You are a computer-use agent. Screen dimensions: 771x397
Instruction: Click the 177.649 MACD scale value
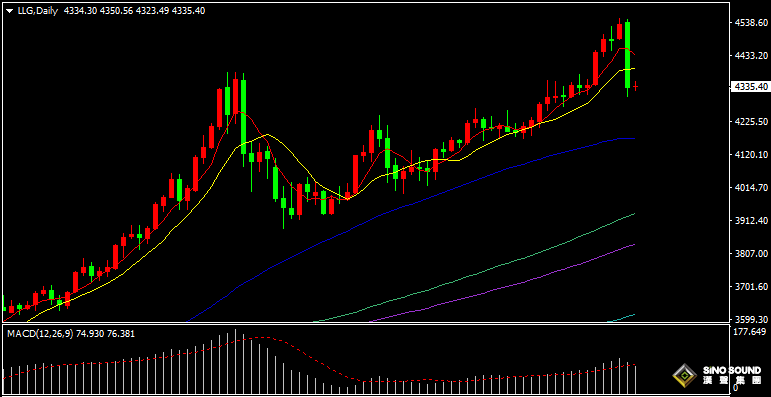click(751, 332)
